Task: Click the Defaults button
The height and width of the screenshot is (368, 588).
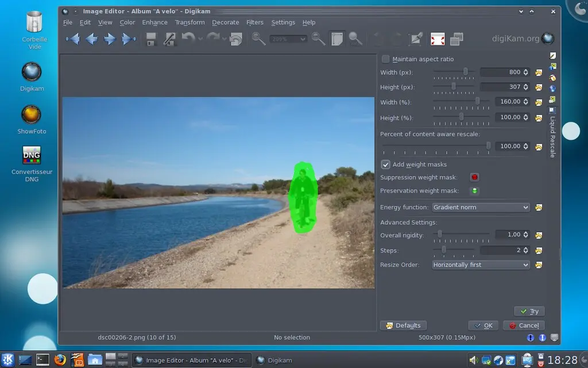Action: (403, 325)
